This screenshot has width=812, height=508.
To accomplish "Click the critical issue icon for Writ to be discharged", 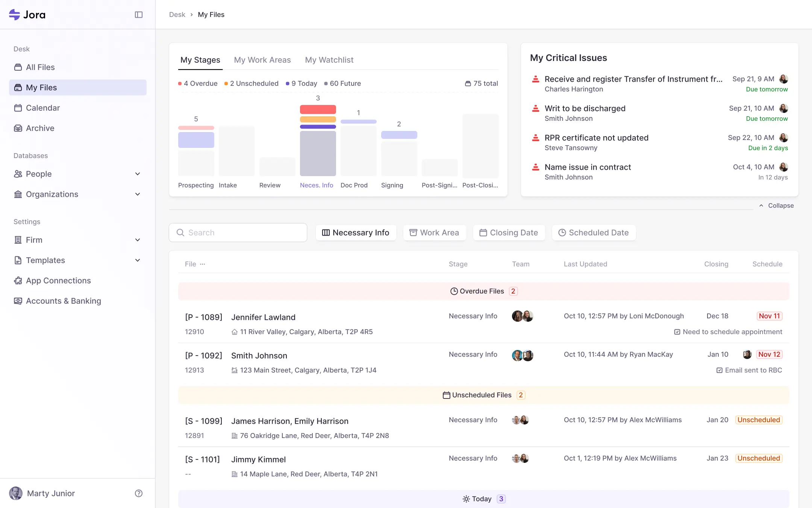I will click(x=535, y=109).
